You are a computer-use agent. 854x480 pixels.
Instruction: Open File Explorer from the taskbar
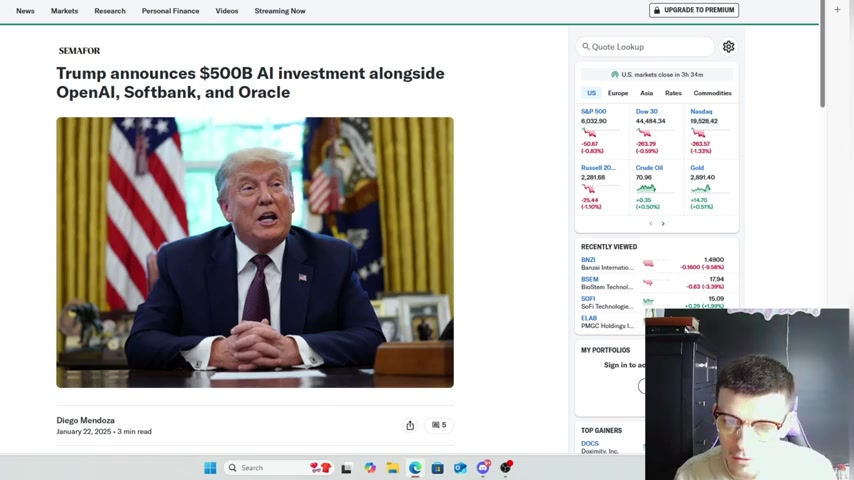pyautogui.click(x=393, y=467)
